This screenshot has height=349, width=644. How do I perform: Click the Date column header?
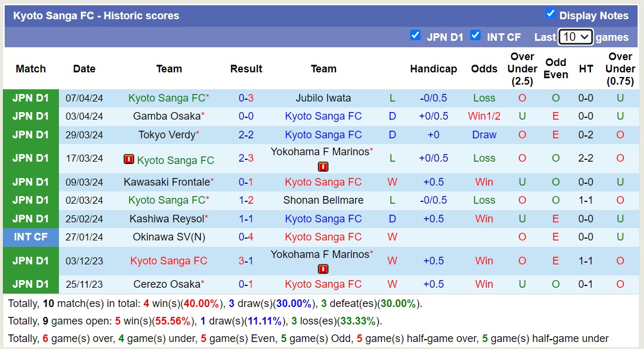point(84,68)
